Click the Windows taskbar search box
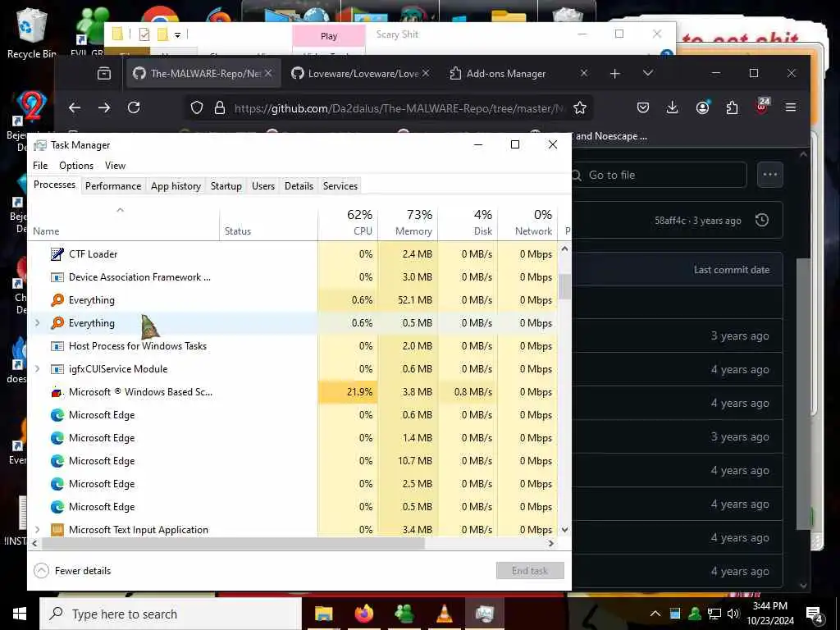The width and height of the screenshot is (840, 630). click(171, 614)
